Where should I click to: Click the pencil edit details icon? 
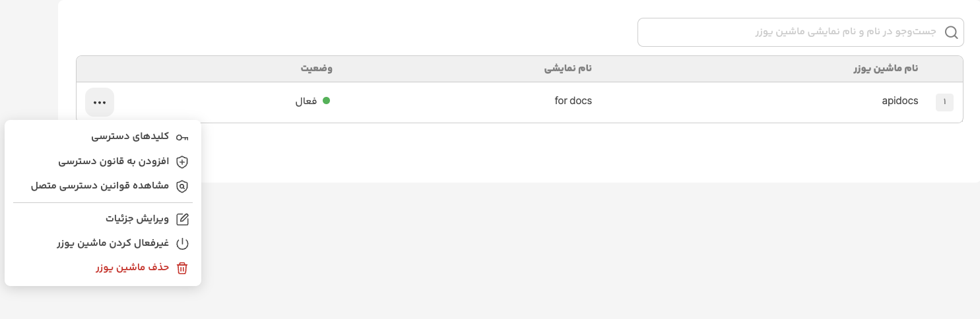[x=182, y=219]
